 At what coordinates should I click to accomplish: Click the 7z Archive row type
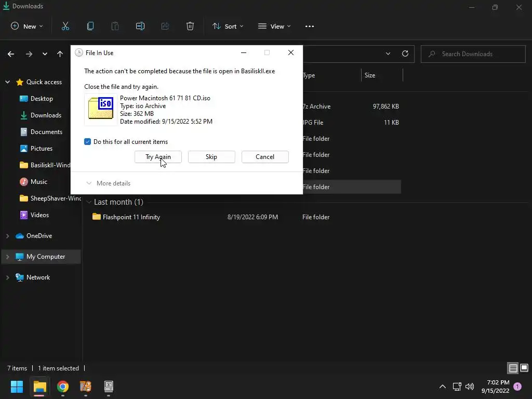316,107
